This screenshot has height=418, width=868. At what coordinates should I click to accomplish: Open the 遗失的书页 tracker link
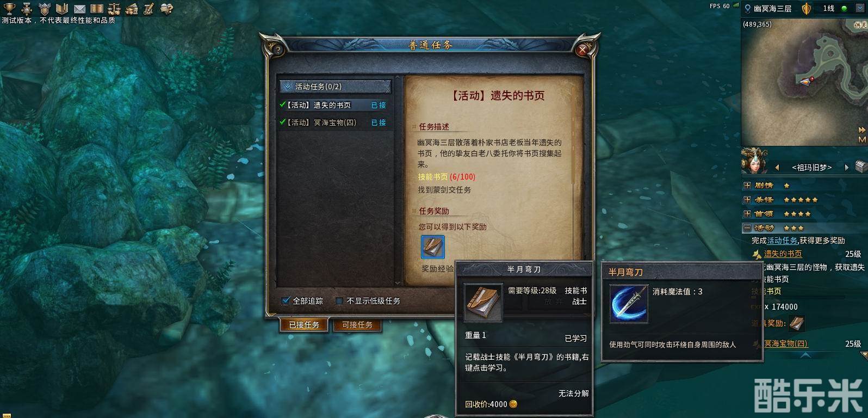coord(783,254)
